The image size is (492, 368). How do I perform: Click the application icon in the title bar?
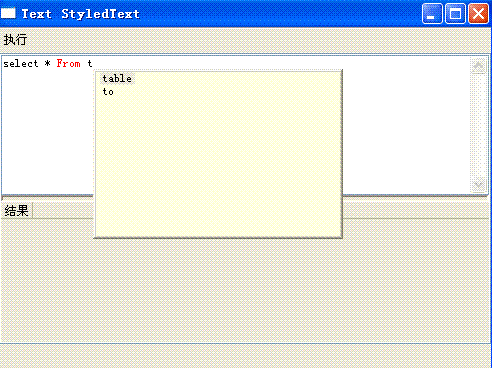[8, 13]
